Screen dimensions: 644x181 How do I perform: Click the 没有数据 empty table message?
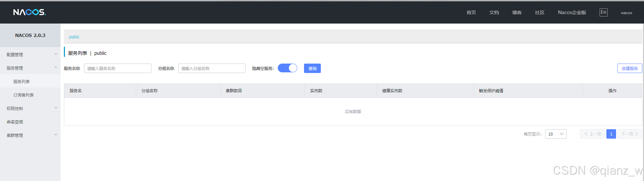(353, 112)
